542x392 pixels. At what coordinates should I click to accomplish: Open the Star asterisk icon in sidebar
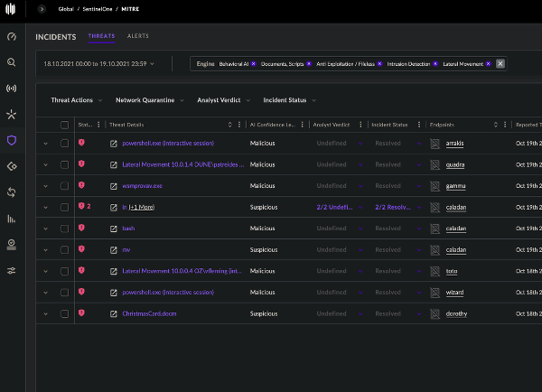point(12,114)
